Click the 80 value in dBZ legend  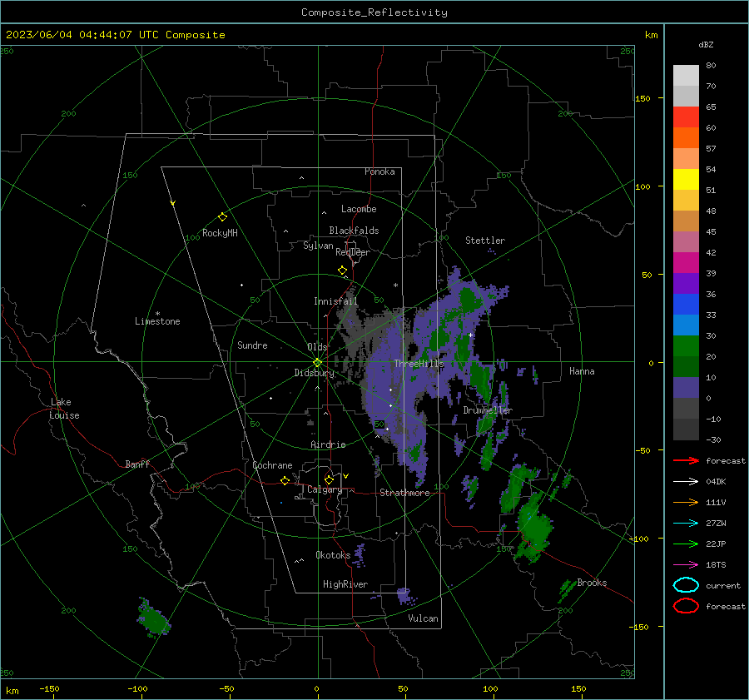click(711, 66)
